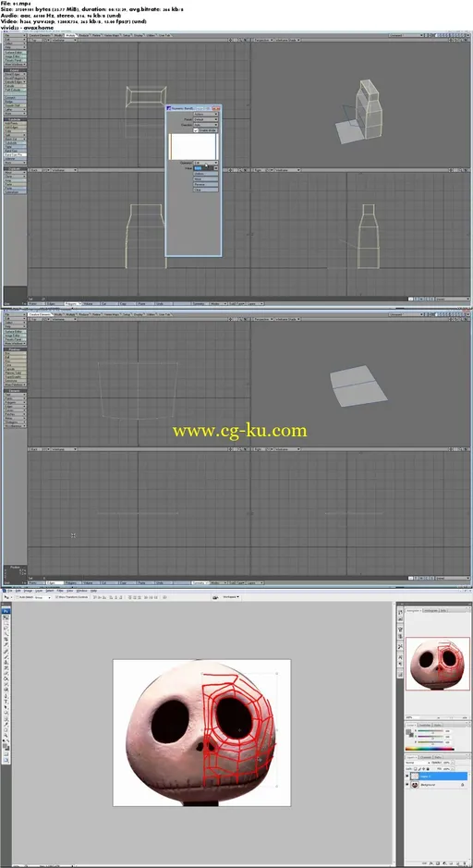Click Value field in Numeric Band Saw dialog

pyautogui.click(x=203, y=168)
